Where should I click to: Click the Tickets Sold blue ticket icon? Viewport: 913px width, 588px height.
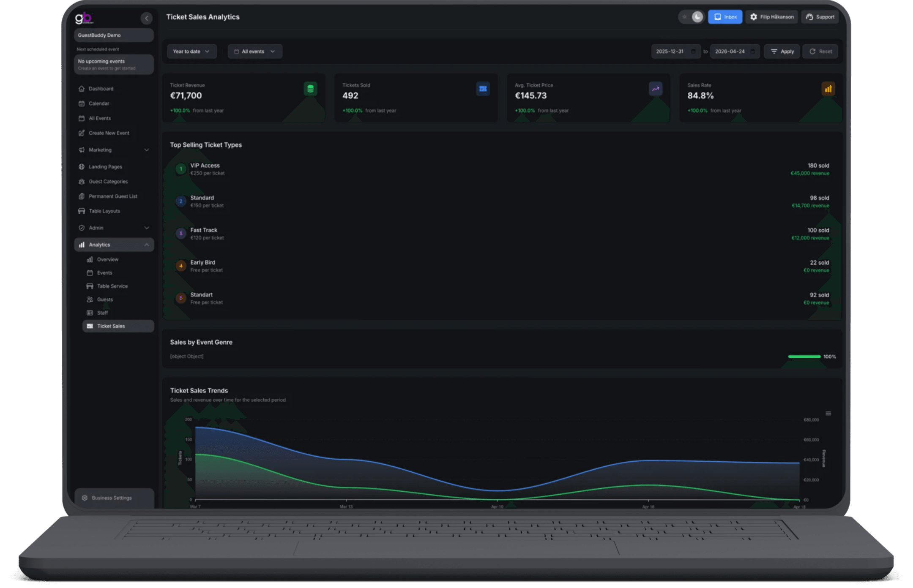(x=483, y=89)
